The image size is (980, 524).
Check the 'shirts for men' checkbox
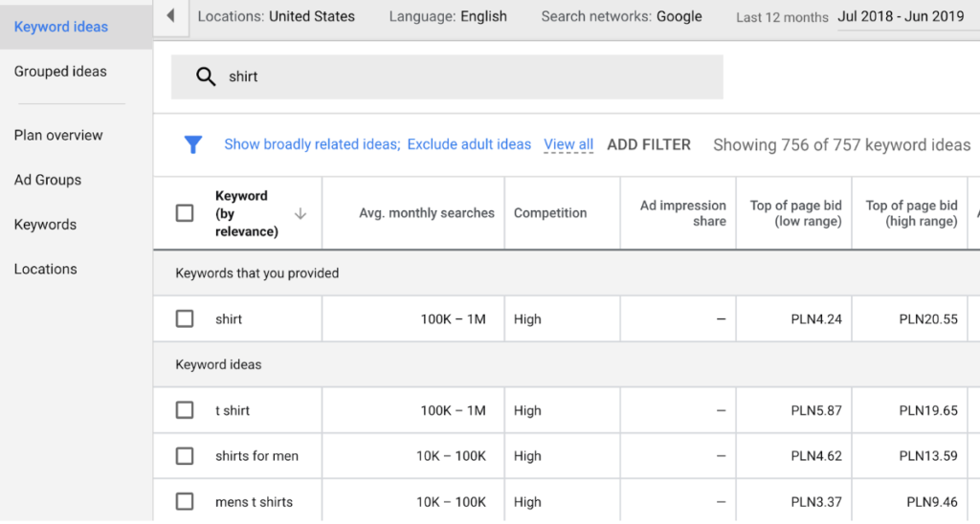[185, 456]
